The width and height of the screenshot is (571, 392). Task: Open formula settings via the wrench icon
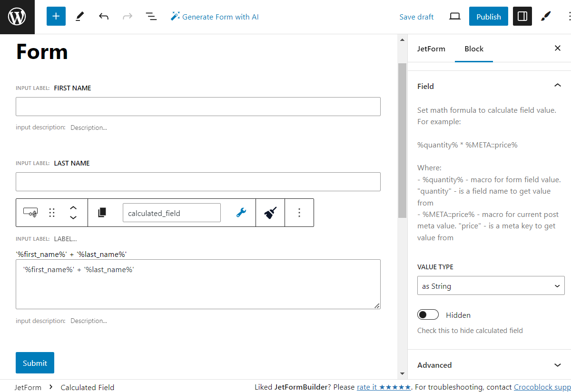[241, 213]
